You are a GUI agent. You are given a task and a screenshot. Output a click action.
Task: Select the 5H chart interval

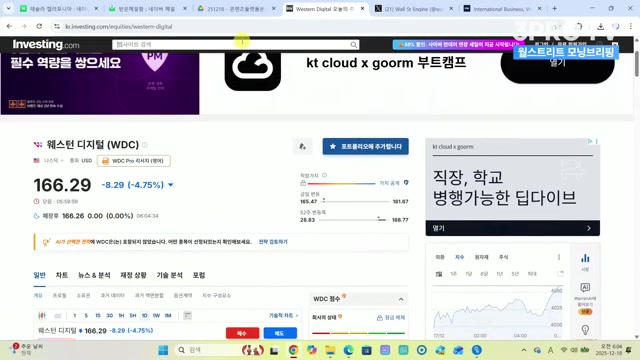[133, 316]
